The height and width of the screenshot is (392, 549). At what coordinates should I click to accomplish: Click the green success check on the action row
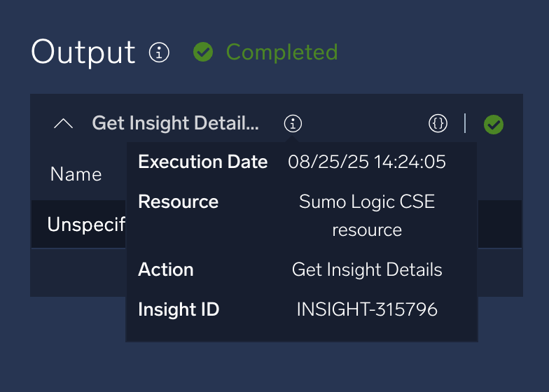[494, 125]
